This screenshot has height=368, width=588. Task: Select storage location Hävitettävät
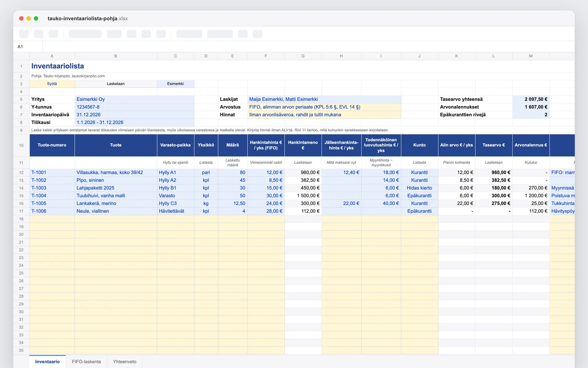[x=176, y=211]
